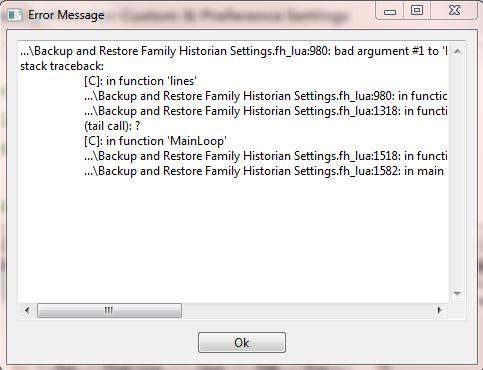The image size is (483, 370).
Task: Click the horizontal scrollbar right arrow
Action: click(439, 310)
